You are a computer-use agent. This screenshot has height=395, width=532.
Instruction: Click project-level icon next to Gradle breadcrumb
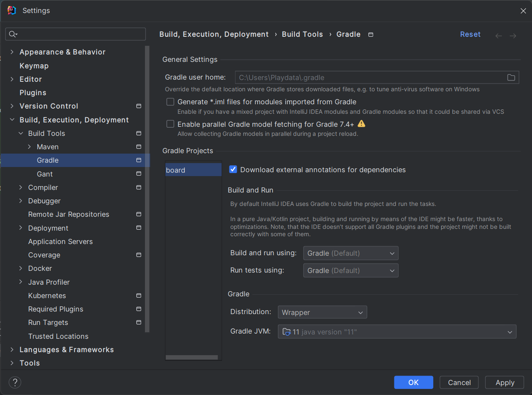(371, 35)
